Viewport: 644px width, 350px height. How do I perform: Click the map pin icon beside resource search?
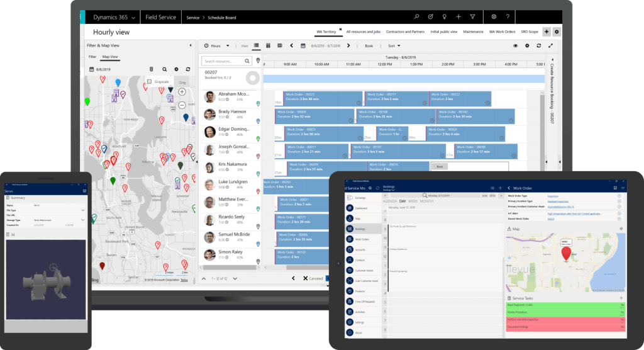click(258, 61)
